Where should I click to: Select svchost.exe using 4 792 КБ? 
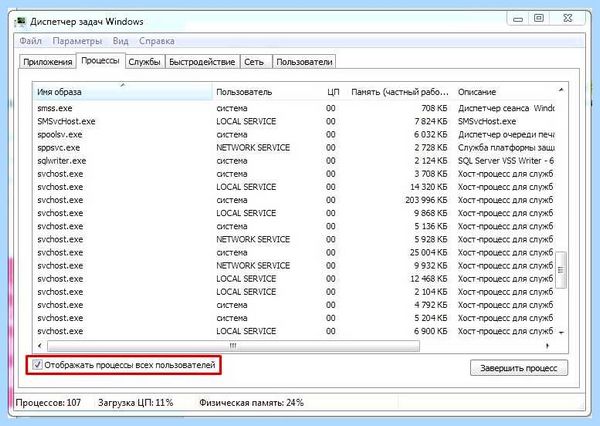(295, 305)
